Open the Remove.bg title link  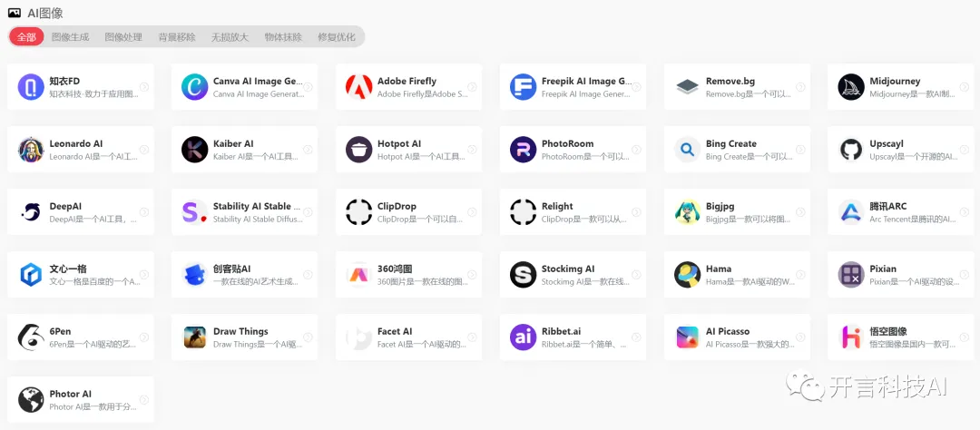tap(730, 82)
